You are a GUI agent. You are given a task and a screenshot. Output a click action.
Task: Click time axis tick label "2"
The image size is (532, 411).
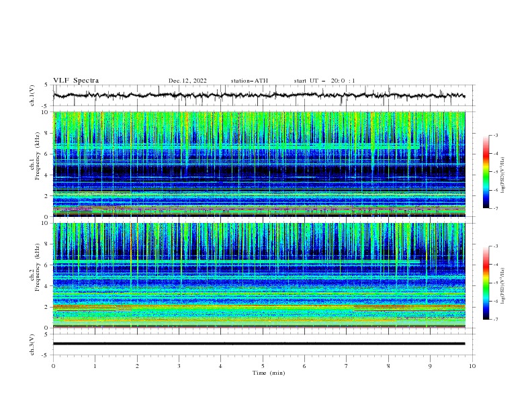[137, 366]
